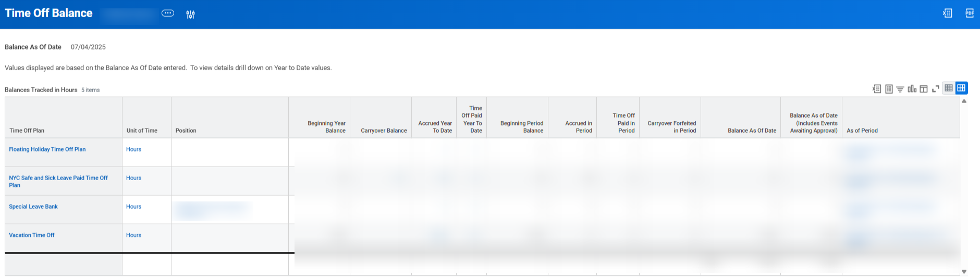980x280 pixels.
Task: Click Beginning Period Balance column header
Action: (x=518, y=118)
